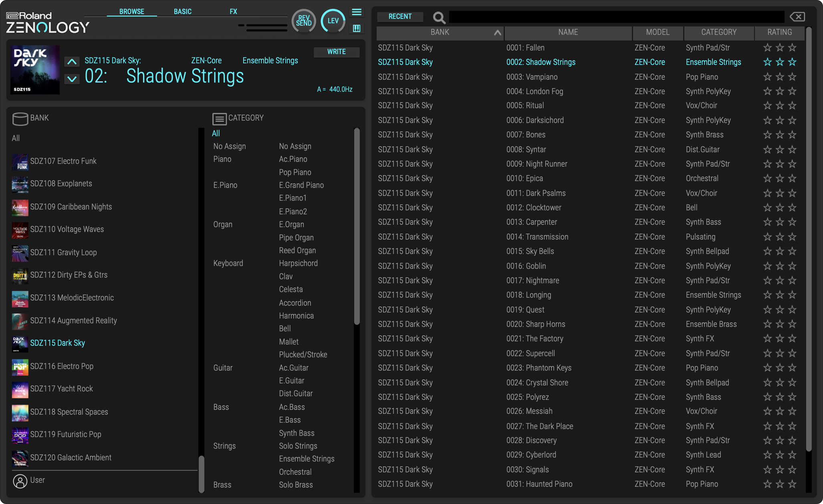Adjust the REV SEND knob
This screenshot has height=504, width=823.
tap(304, 20)
